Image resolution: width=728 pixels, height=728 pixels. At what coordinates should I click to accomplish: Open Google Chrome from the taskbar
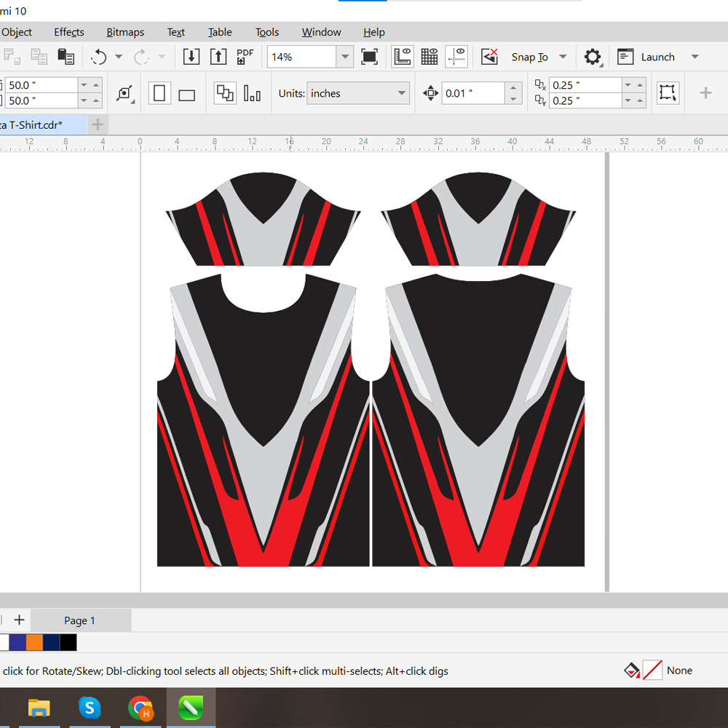coord(141,708)
